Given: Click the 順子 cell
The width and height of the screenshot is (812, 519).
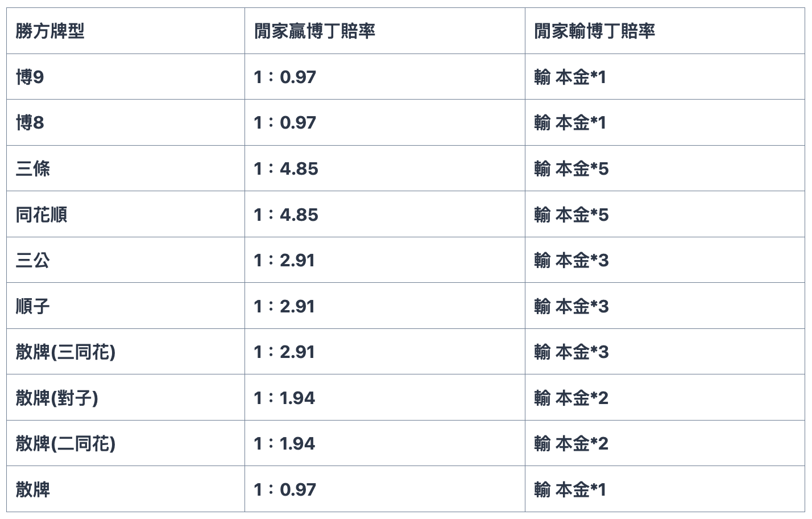Looking at the screenshot, I should coord(33,306).
